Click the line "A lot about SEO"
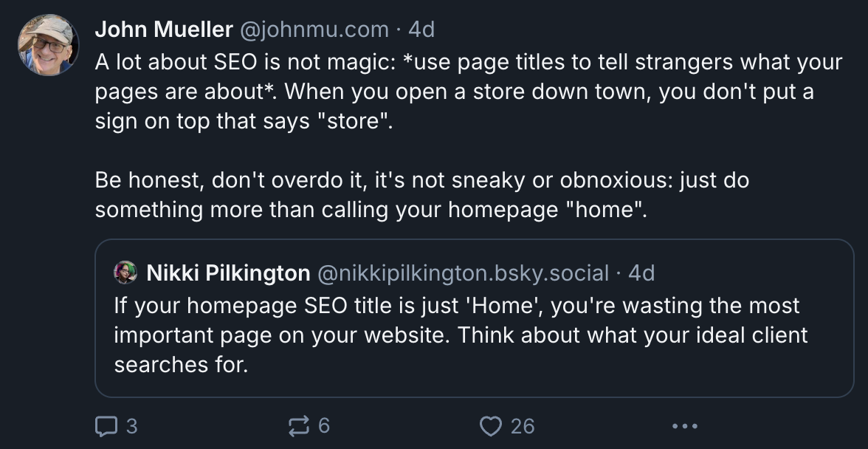This screenshot has height=449, width=868. pyautogui.click(x=468, y=62)
